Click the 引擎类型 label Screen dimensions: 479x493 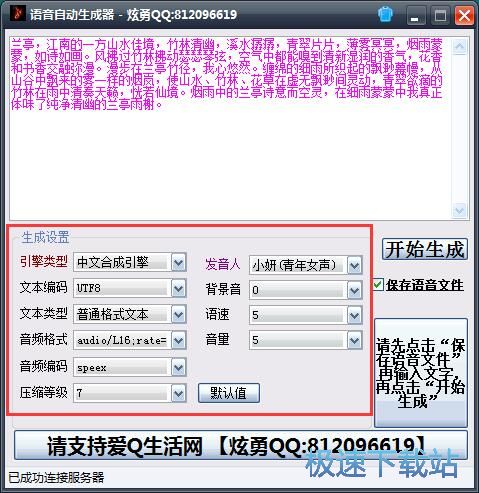tap(44, 261)
